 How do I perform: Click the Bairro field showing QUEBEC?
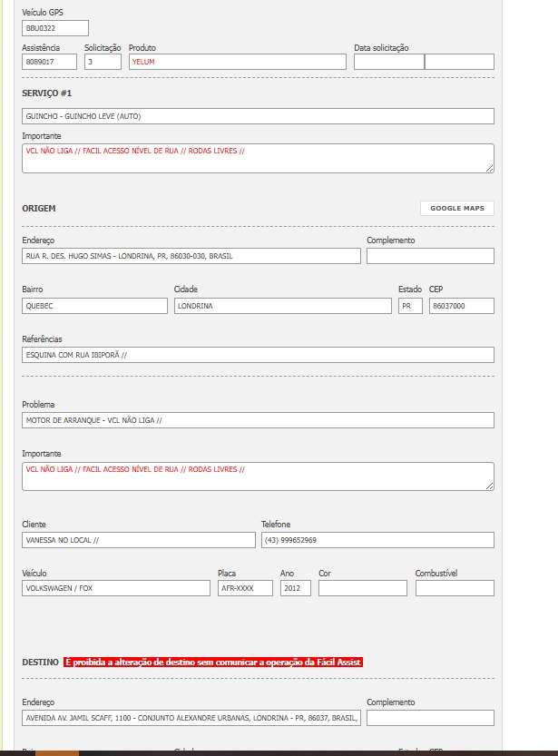(x=94, y=306)
